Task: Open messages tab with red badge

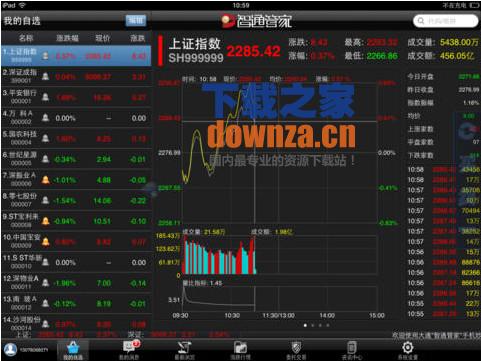Action: tap(129, 350)
